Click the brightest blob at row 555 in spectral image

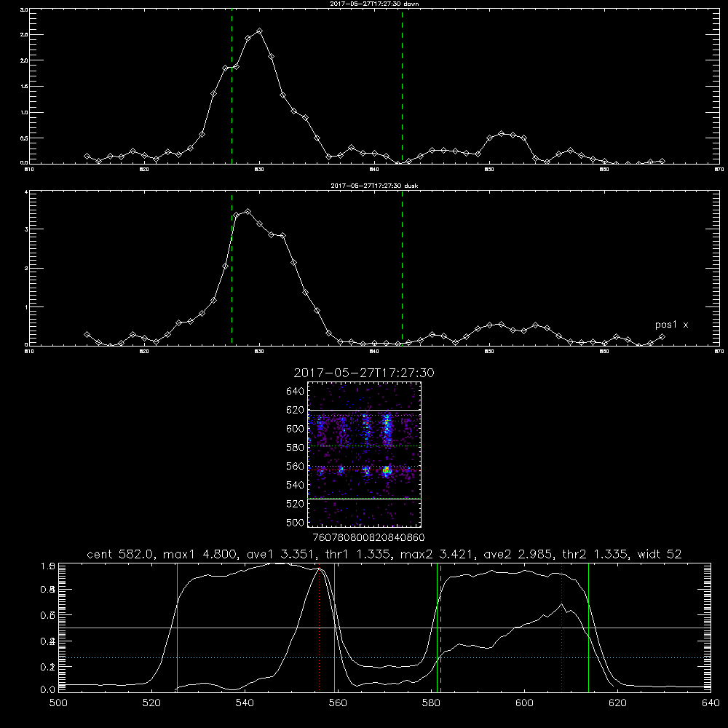[387, 471]
